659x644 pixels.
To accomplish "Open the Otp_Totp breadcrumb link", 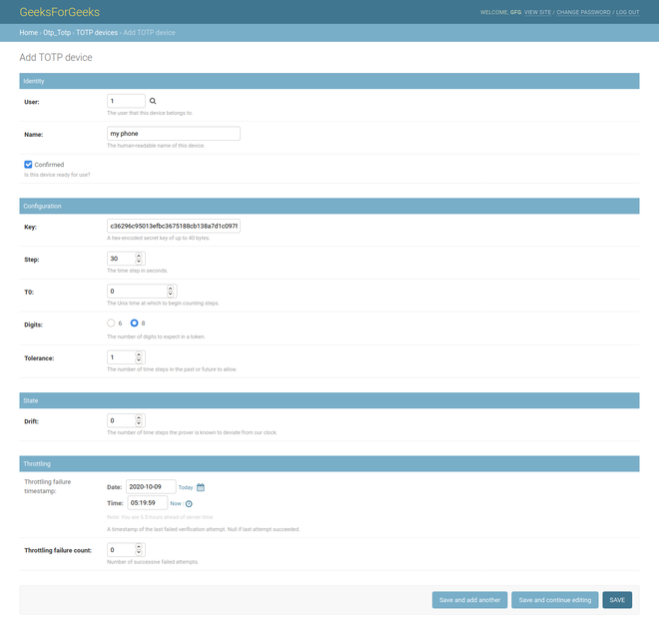I will point(57,33).
